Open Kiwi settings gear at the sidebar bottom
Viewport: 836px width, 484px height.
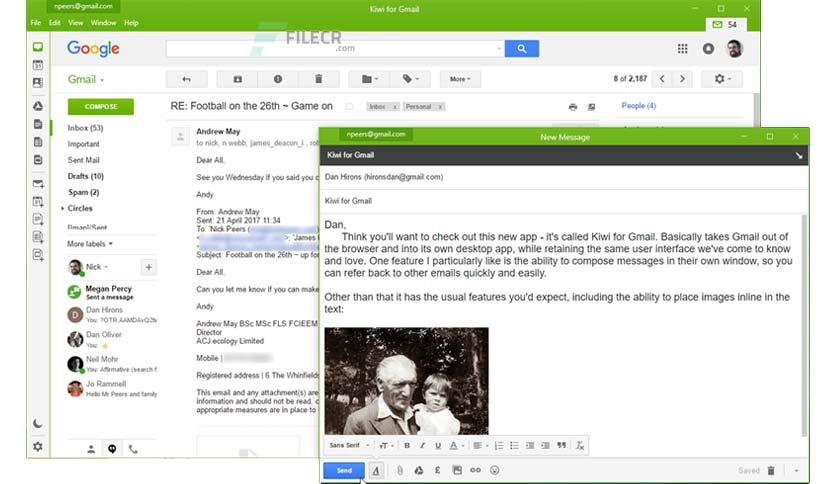(x=38, y=447)
